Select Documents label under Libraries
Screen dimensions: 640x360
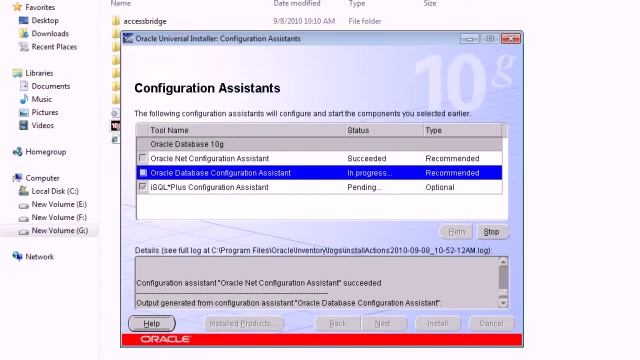tap(51, 86)
